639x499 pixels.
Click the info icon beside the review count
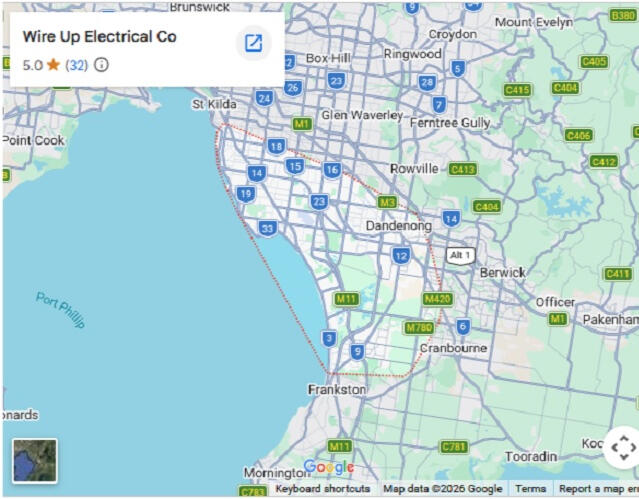click(x=102, y=65)
